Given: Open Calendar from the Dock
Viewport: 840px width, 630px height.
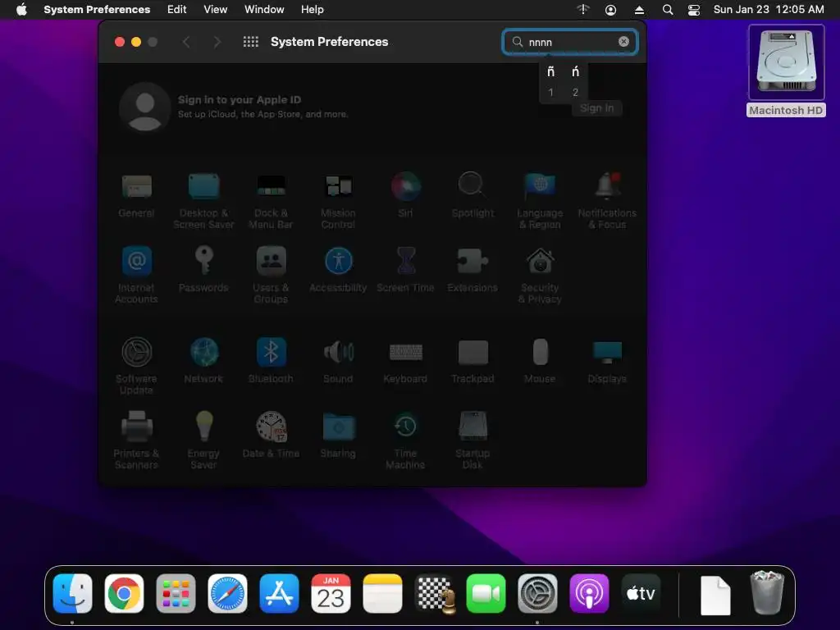Looking at the screenshot, I should 331,594.
